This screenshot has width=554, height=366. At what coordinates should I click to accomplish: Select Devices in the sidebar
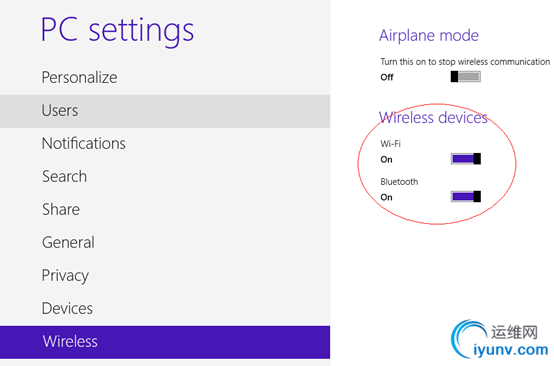(165, 308)
